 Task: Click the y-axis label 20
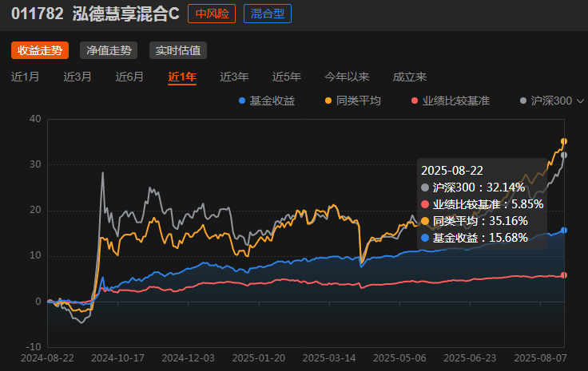tap(35, 210)
